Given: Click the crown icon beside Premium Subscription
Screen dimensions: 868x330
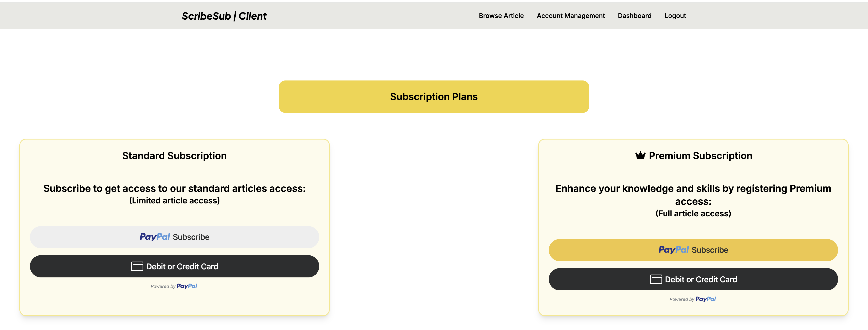Looking at the screenshot, I should [x=640, y=155].
